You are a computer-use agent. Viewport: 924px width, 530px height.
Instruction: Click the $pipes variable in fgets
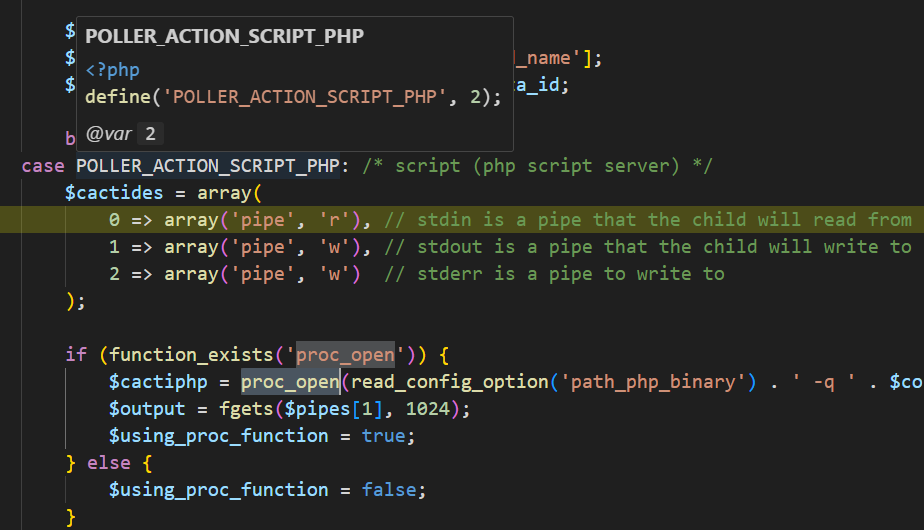point(317,409)
